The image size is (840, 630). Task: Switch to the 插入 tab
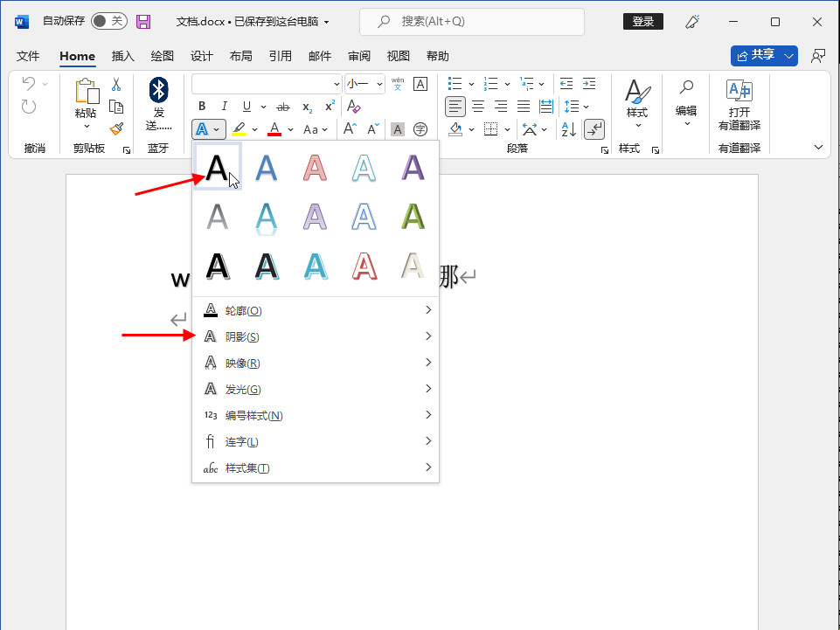[x=122, y=56]
